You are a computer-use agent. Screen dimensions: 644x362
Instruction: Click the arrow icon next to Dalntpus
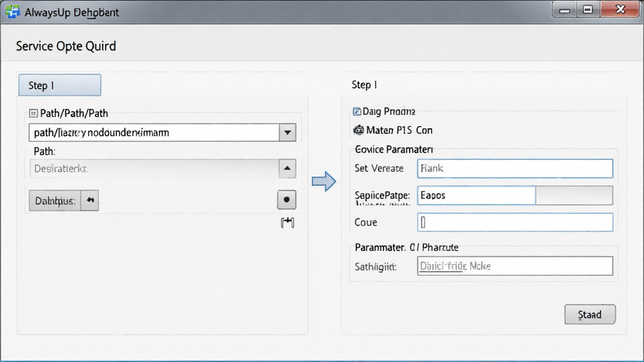click(90, 200)
